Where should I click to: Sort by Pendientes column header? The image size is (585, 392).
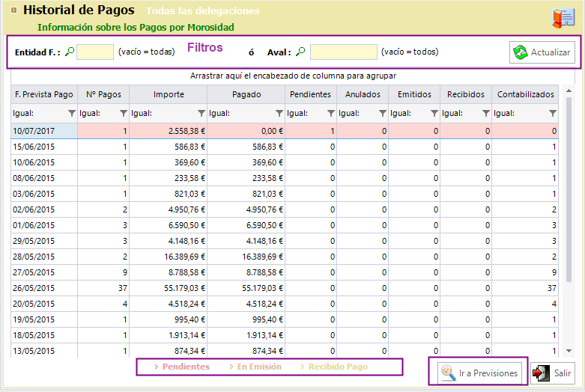(311, 94)
